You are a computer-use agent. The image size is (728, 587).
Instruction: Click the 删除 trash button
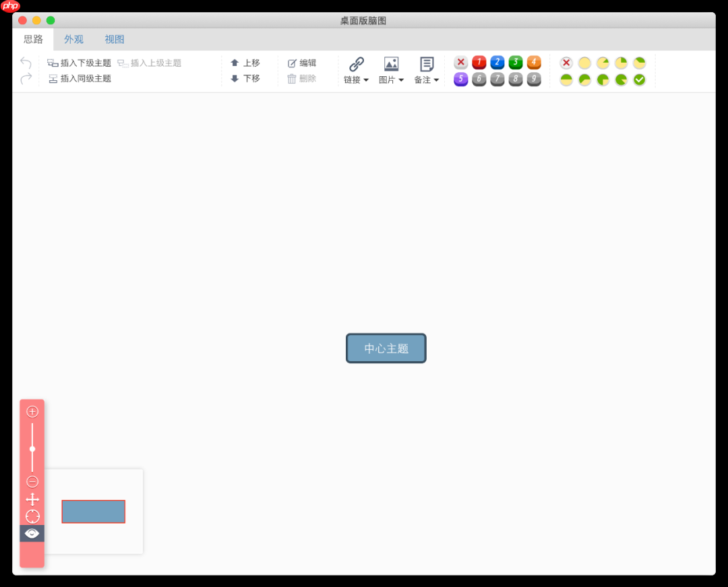click(302, 78)
